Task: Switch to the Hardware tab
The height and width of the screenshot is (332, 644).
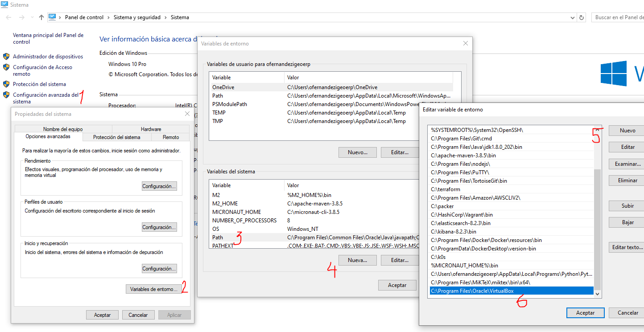Action: tap(151, 129)
